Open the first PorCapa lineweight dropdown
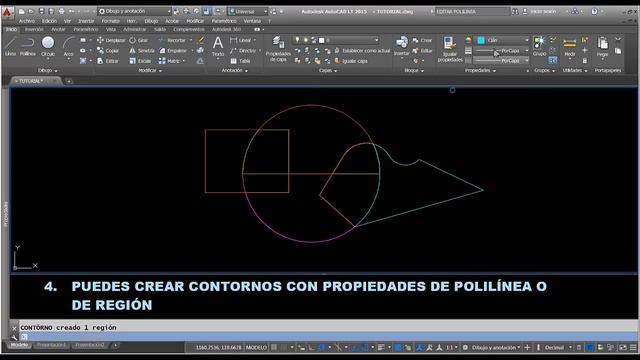This screenshot has width=640, height=360. [503, 51]
